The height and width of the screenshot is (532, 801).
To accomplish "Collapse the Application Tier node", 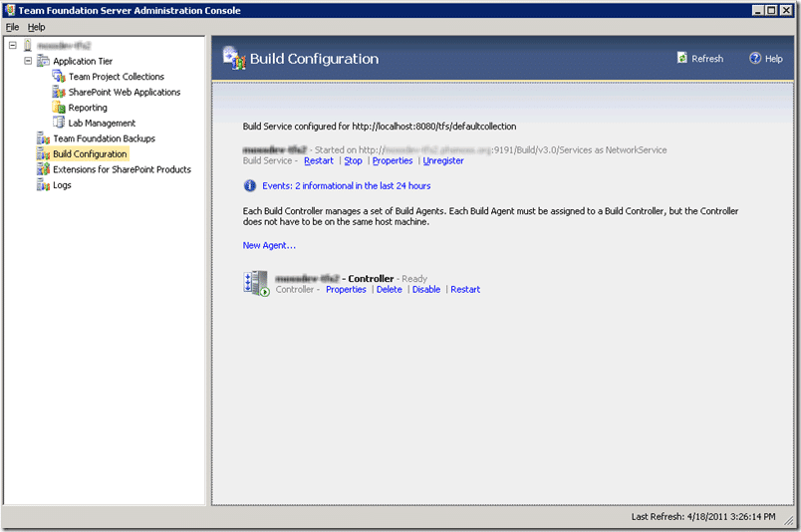I will pos(28,61).
